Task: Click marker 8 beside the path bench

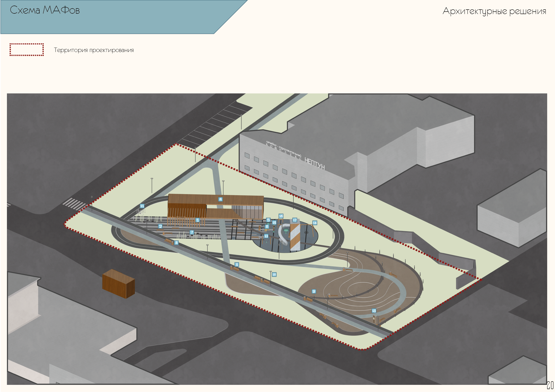Action: [176, 243]
